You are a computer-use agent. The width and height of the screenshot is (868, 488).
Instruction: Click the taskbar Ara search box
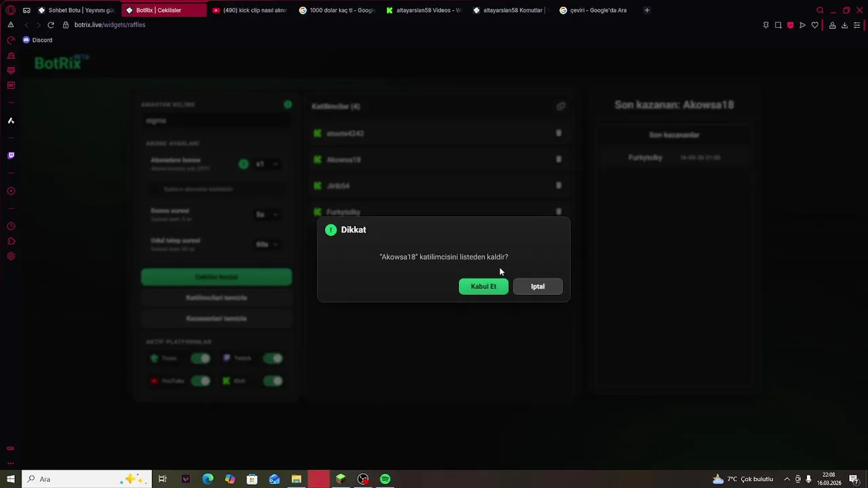point(87,479)
